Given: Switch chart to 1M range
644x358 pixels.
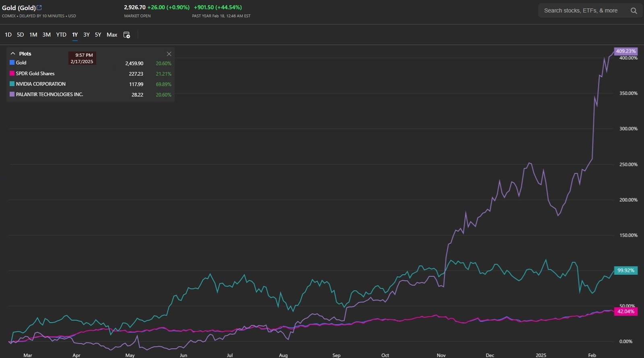Looking at the screenshot, I should click(x=33, y=35).
